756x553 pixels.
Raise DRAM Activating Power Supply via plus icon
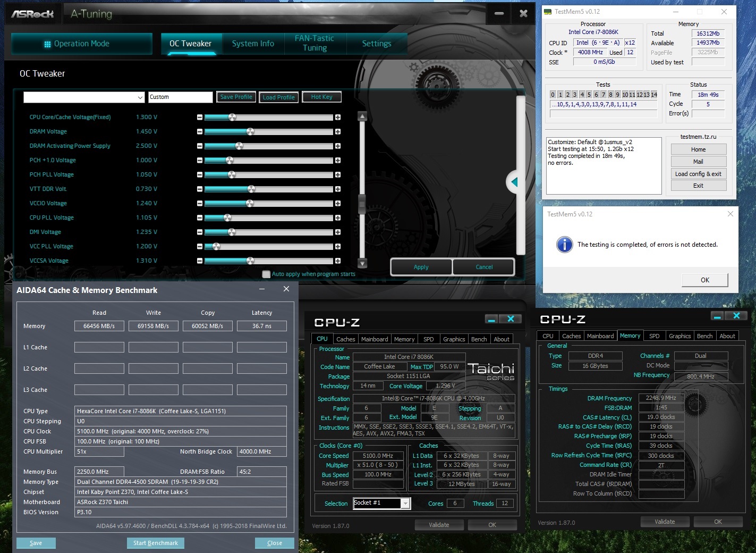(x=338, y=146)
